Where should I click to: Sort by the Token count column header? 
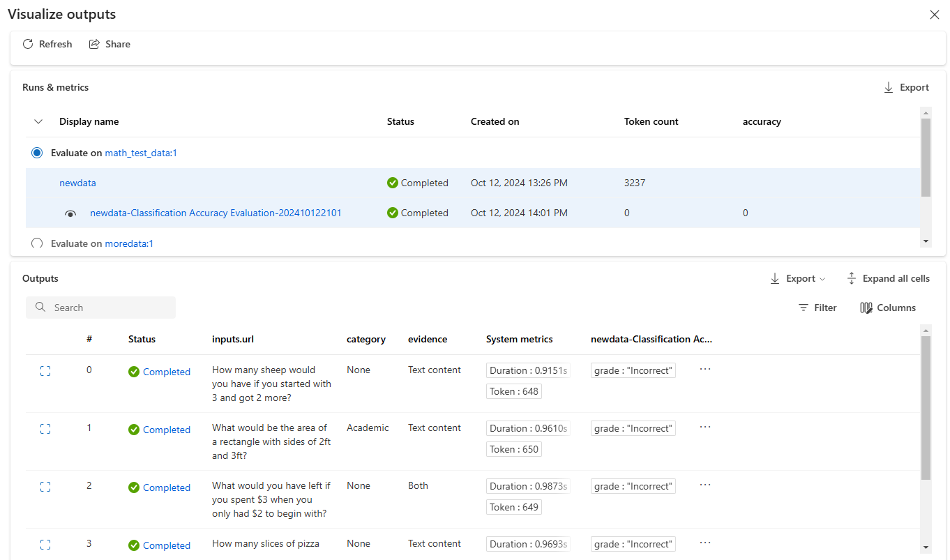[x=651, y=121]
